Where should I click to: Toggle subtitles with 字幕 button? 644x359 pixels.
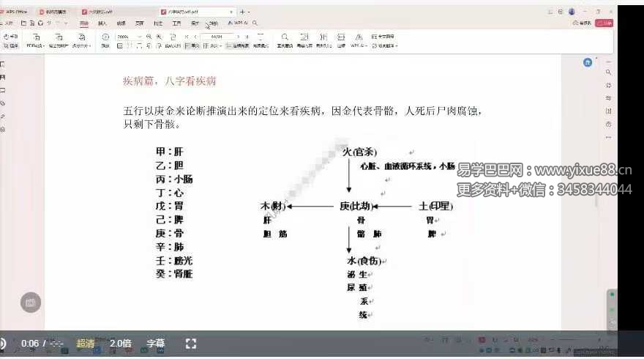155,344
